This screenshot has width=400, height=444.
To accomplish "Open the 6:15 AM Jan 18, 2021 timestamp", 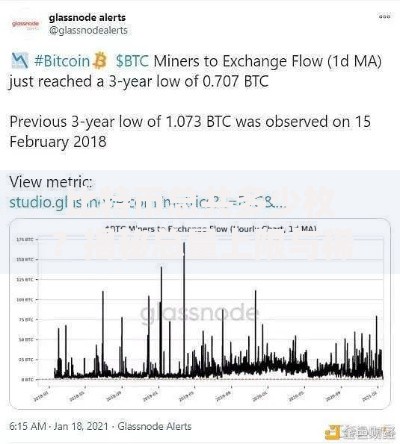I will (x=59, y=426).
